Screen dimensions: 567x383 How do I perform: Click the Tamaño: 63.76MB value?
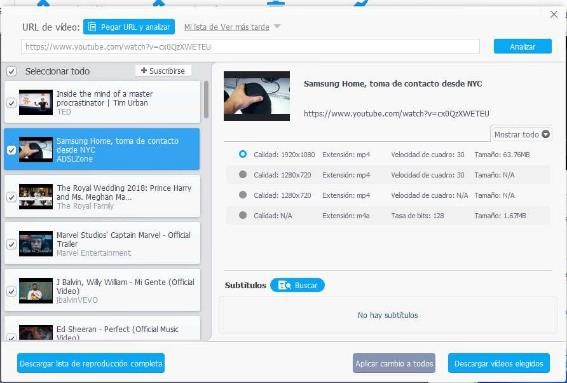tap(502, 154)
